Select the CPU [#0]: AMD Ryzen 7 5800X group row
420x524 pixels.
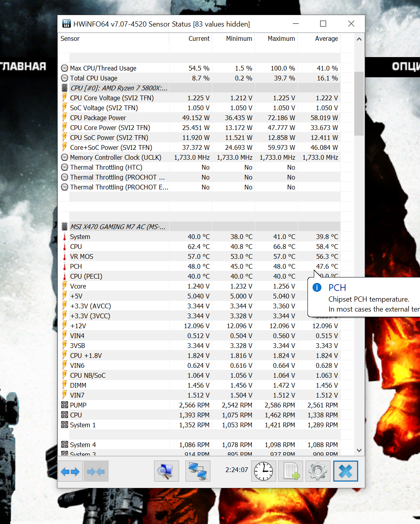point(199,88)
